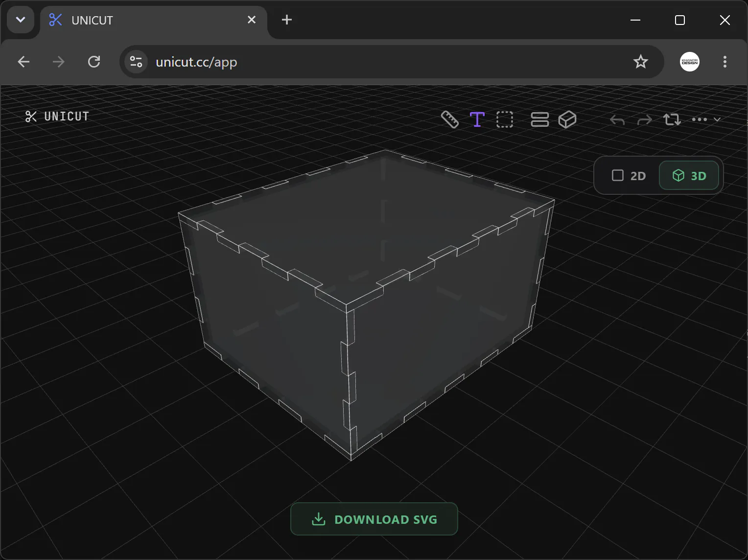Open the tab search dropdown
This screenshot has height=560, width=748.
[21, 20]
